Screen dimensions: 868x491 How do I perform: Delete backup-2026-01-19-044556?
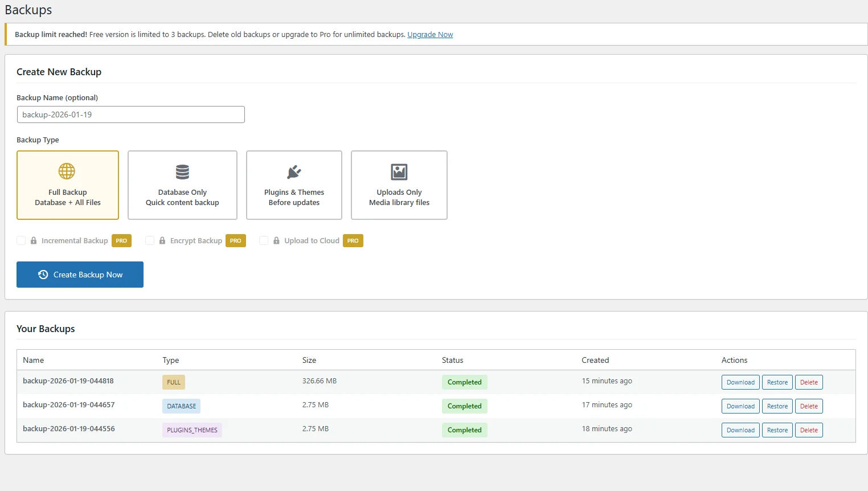click(x=809, y=430)
